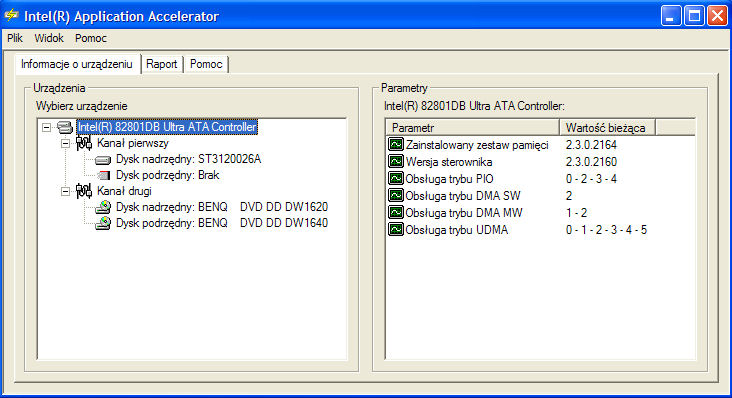The image size is (732, 398).
Task: Click icon next to Wersja sterownika
Action: point(396,161)
